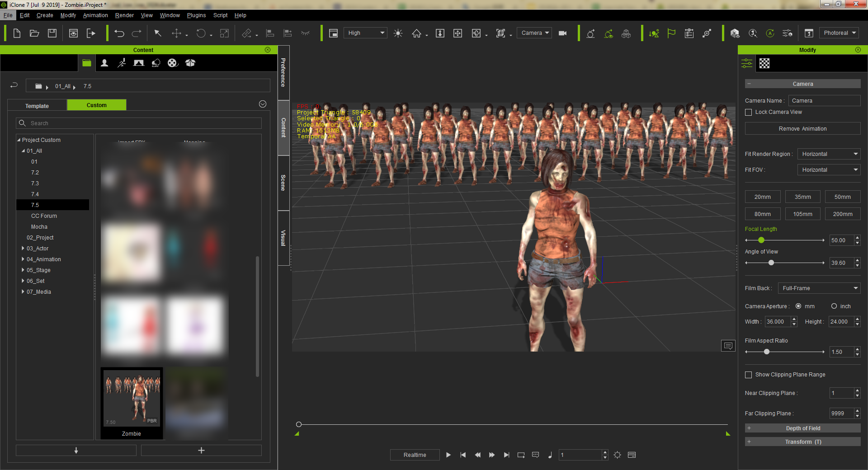Adjust the Angle of View slider handle
Viewport: 868px width, 470px height.
pyautogui.click(x=771, y=263)
